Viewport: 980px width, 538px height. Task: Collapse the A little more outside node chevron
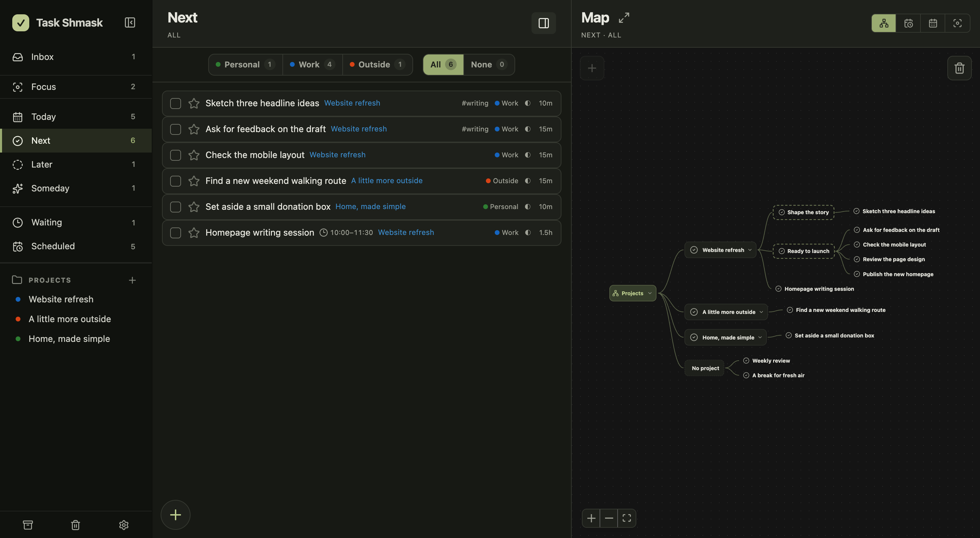tap(761, 312)
